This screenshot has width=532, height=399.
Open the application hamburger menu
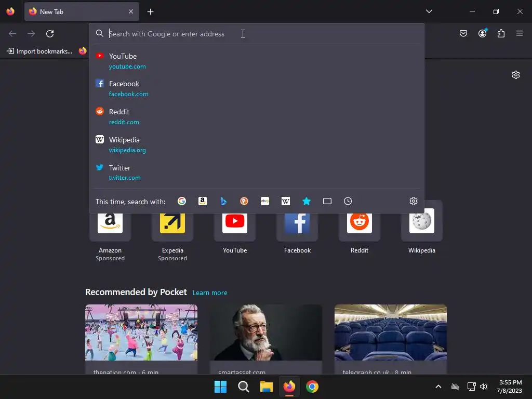[520, 33]
